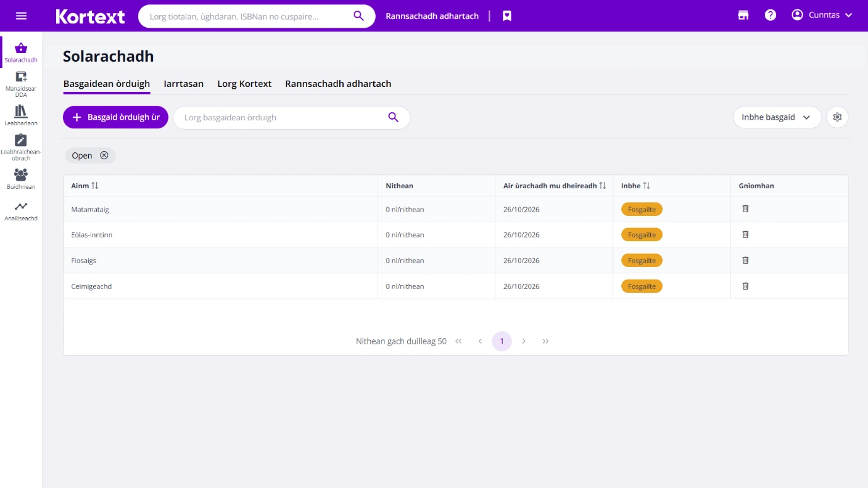Open Leabhraichean-obrach in the sidebar
868x488 pixels.
pyautogui.click(x=21, y=147)
